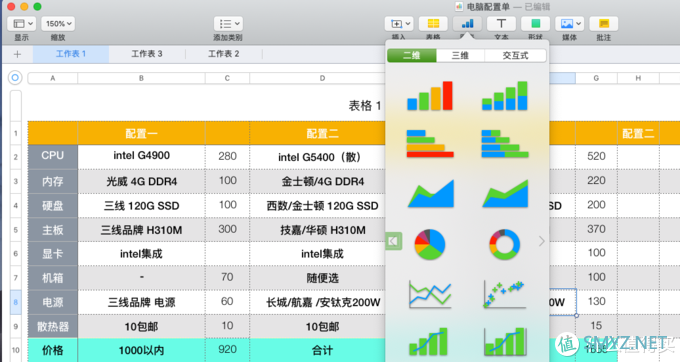The image size is (680, 362).
Task: Click the Text box toolbar icon
Action: click(x=501, y=24)
